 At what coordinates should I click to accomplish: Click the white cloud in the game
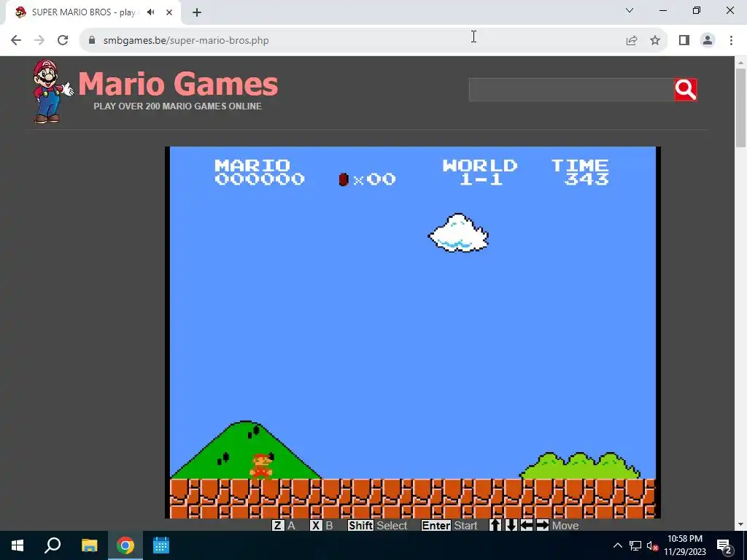(458, 233)
